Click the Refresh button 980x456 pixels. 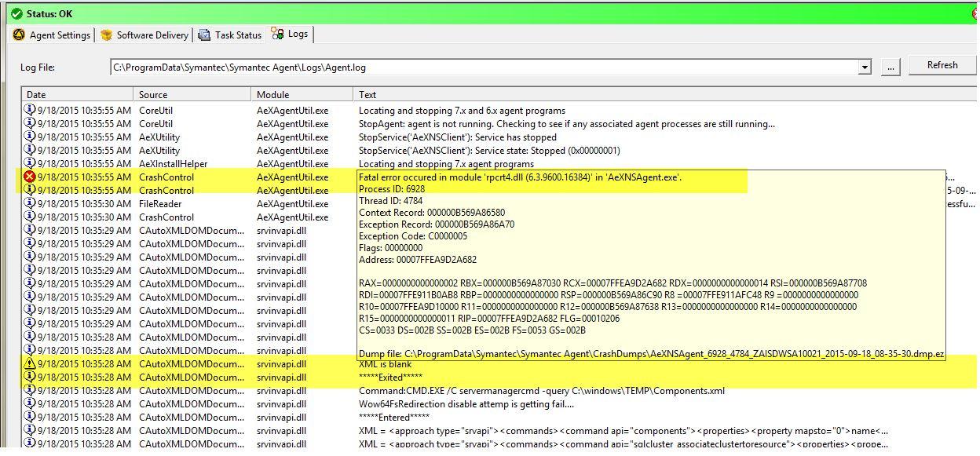point(942,65)
